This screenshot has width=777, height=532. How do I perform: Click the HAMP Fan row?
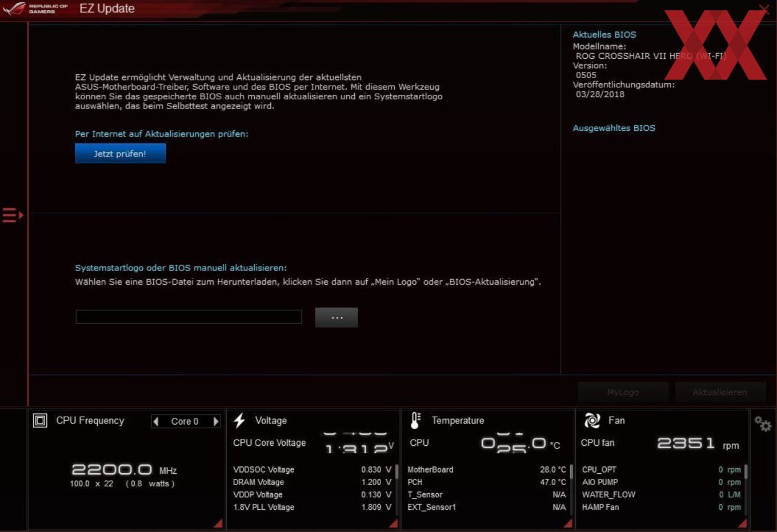[x=662, y=507]
